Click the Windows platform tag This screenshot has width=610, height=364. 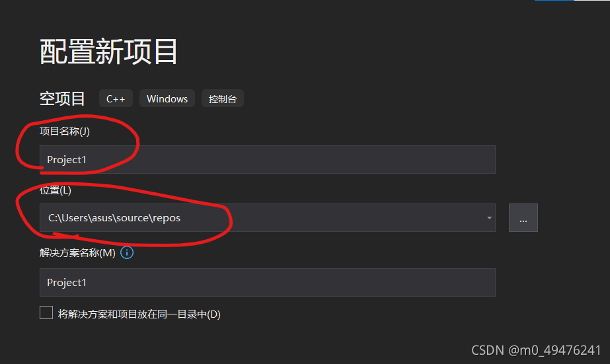(x=167, y=99)
